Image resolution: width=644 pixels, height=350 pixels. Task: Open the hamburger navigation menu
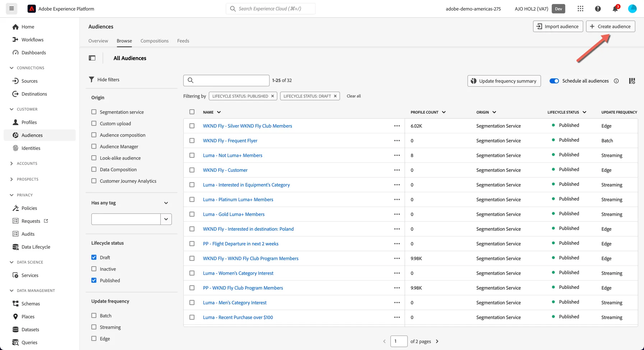tap(11, 9)
